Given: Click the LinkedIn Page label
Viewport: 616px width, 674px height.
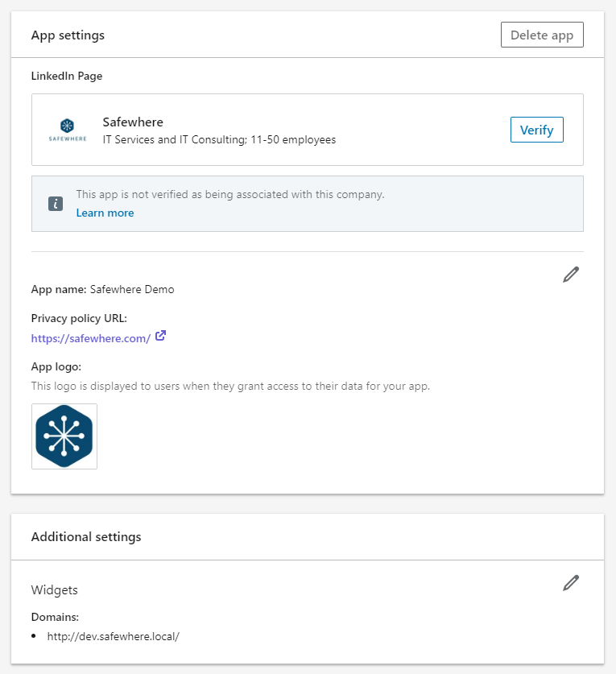Looking at the screenshot, I should 67,76.
